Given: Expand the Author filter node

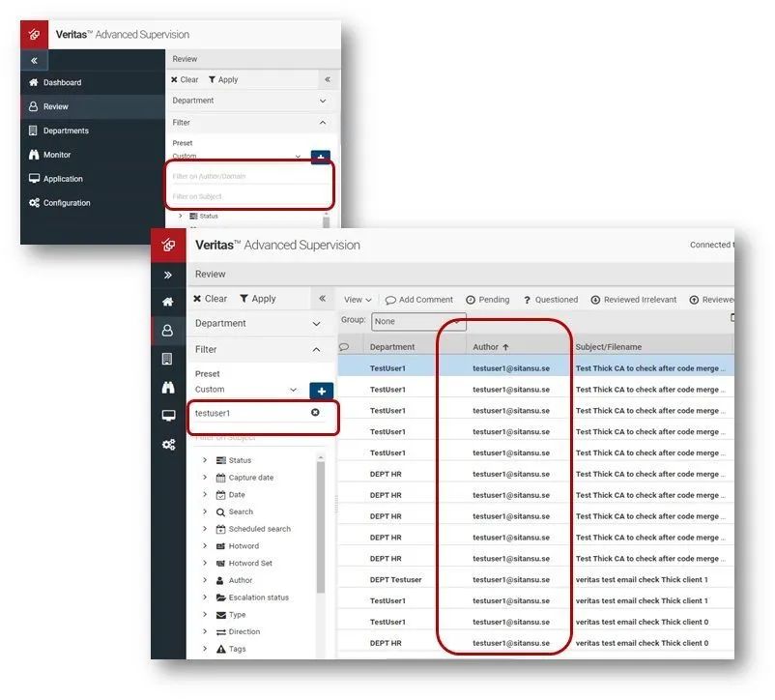Looking at the screenshot, I should pyautogui.click(x=205, y=580).
